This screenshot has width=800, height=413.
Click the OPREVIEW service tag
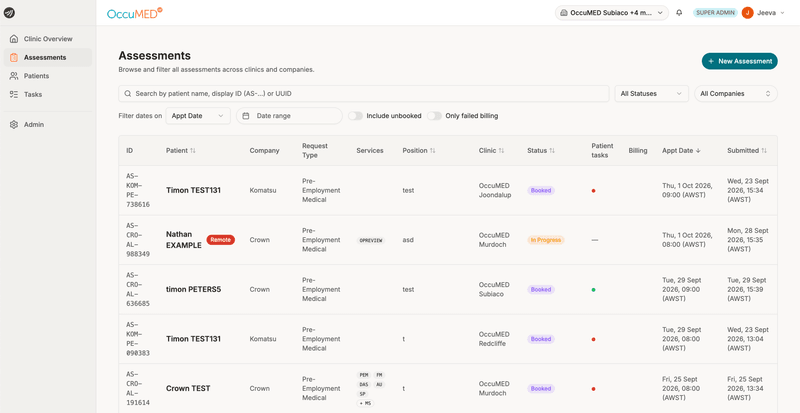click(x=370, y=240)
